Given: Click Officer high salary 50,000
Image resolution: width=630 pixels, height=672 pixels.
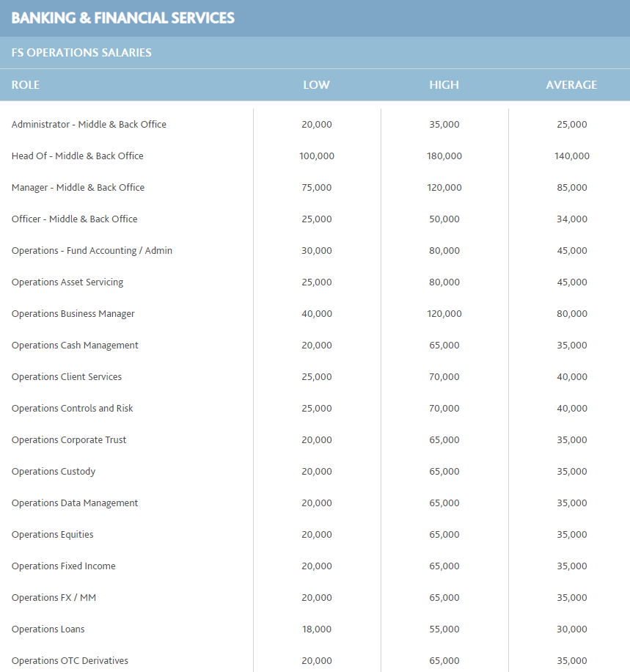Looking at the screenshot, I should tap(444, 219).
